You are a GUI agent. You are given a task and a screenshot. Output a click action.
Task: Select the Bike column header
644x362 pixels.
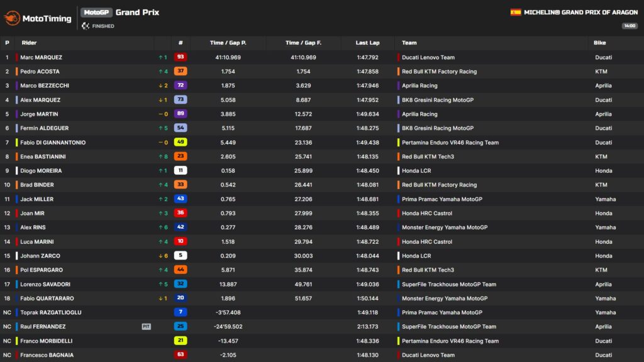599,43
